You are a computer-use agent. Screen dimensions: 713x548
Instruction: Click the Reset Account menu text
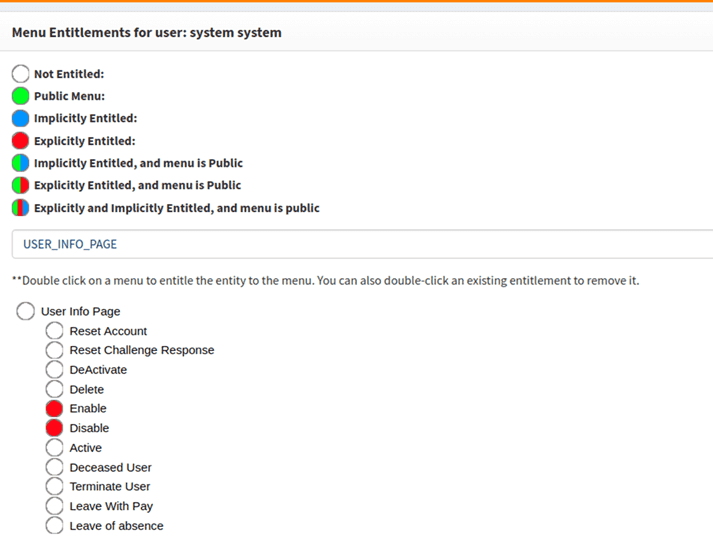(x=108, y=331)
